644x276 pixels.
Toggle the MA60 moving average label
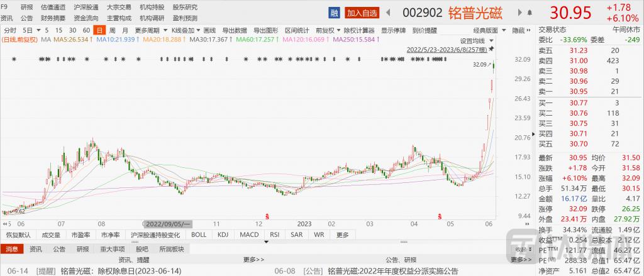258,40
